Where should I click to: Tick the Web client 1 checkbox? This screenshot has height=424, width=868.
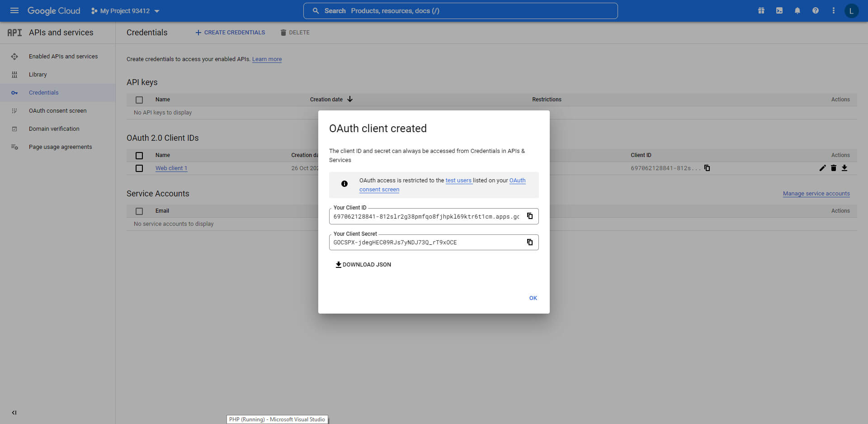coord(139,168)
